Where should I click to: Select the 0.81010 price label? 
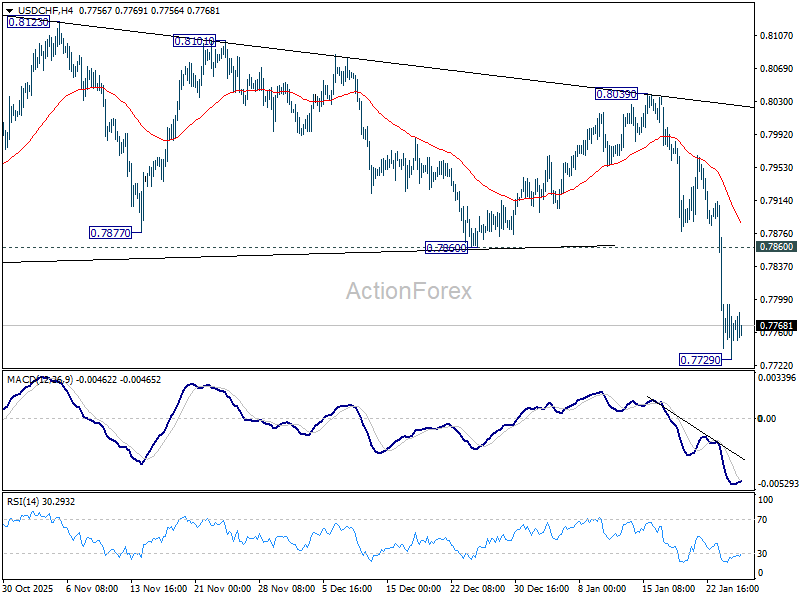click(194, 41)
